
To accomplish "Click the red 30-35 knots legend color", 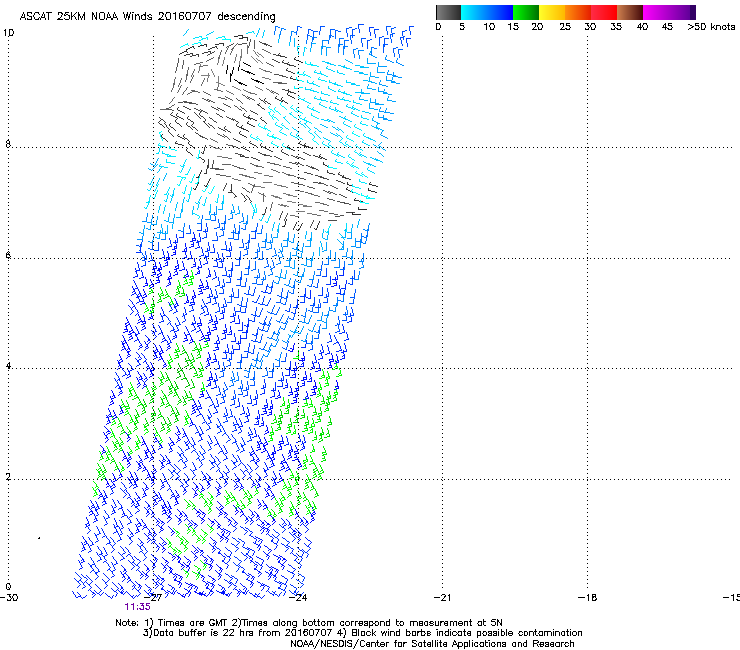I will [x=604, y=12].
